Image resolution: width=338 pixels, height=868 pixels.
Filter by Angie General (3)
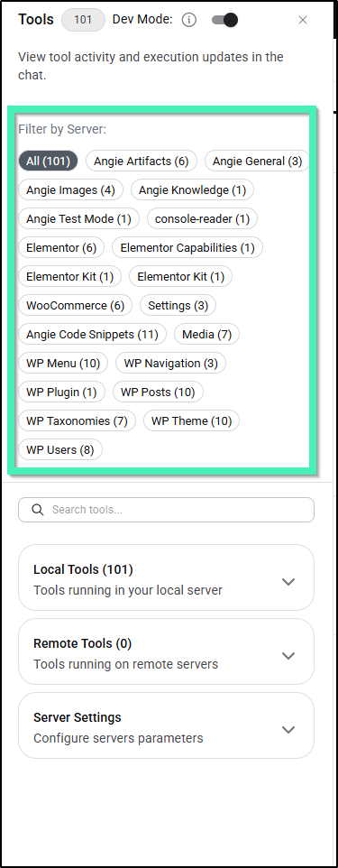[257, 162]
